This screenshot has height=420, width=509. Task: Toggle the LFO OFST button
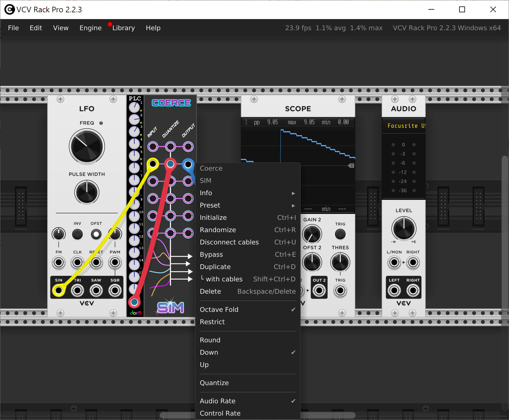96,234
